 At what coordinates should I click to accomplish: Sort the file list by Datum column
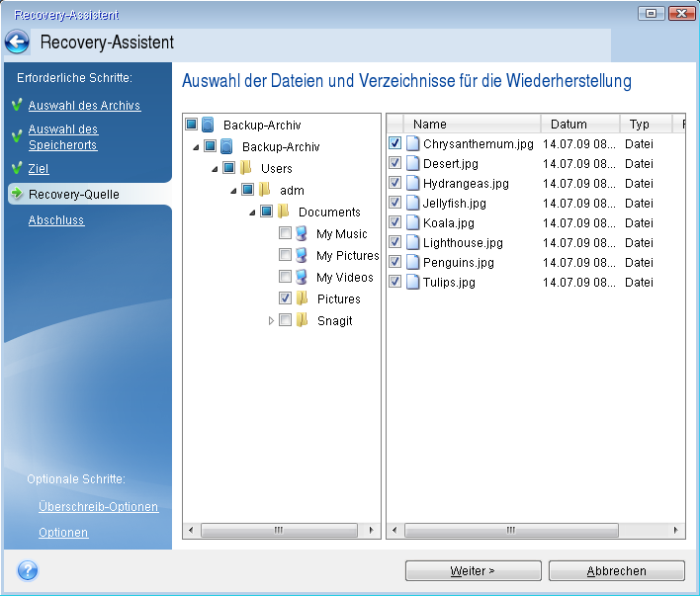(579, 125)
